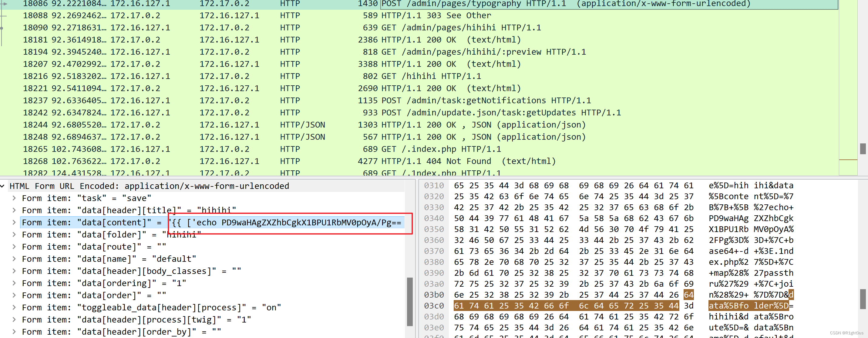Click HTTP/JSON protocol cell of packet 18244
The height and width of the screenshot is (338, 868).
click(x=303, y=125)
